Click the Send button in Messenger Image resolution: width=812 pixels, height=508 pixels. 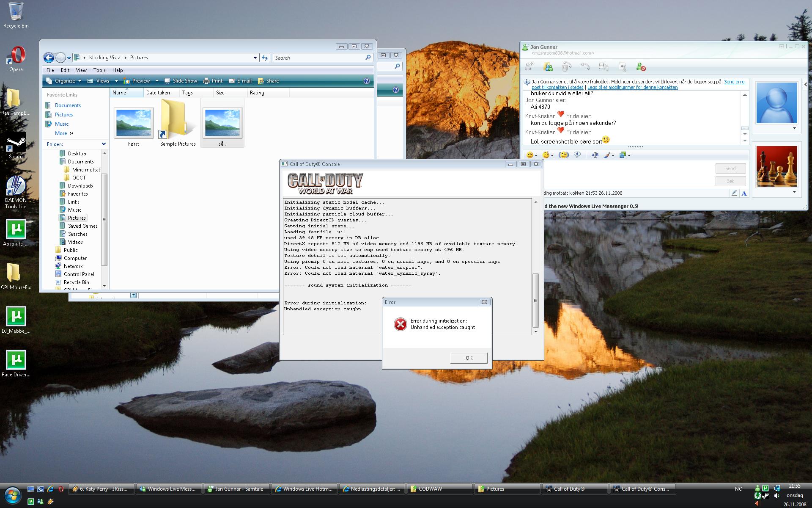click(730, 168)
